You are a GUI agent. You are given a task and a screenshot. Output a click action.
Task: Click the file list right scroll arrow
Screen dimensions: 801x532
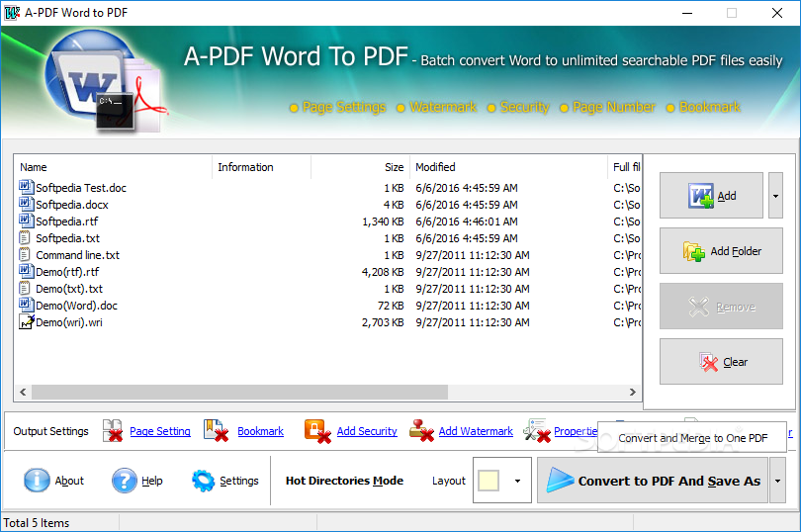(x=633, y=392)
